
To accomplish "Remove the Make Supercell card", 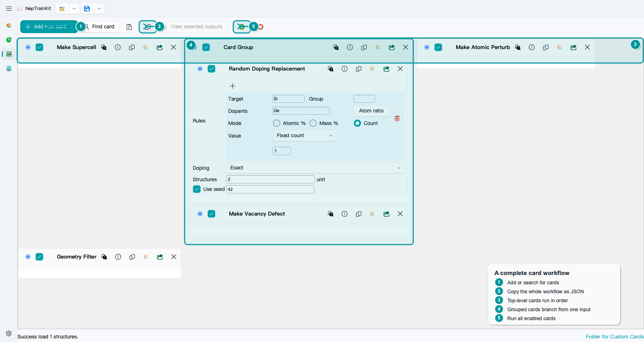I will click(x=174, y=47).
